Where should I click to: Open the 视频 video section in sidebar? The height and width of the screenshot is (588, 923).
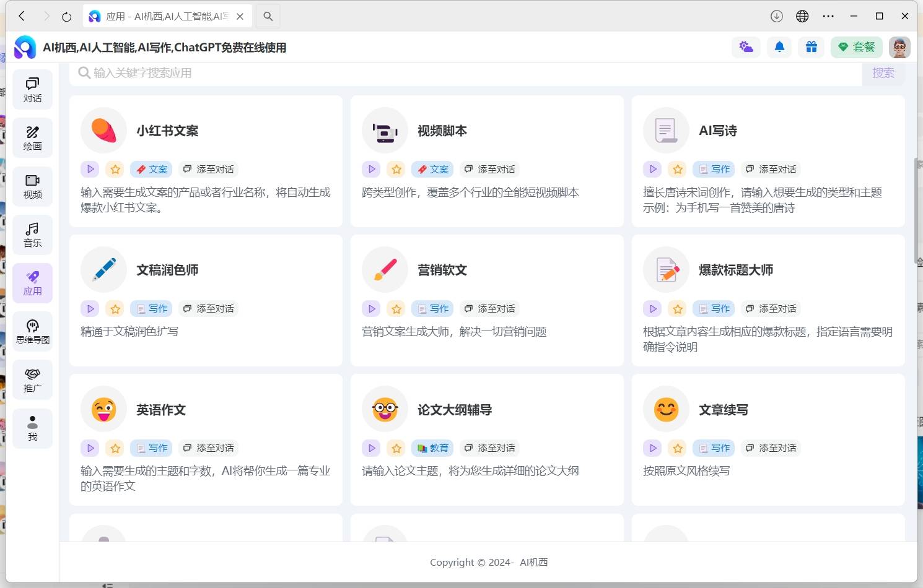coord(32,186)
